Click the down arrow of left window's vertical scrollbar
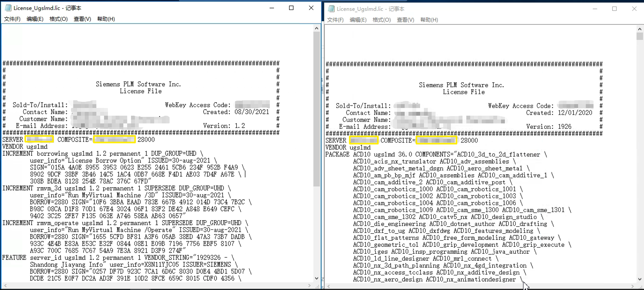 [317, 278]
